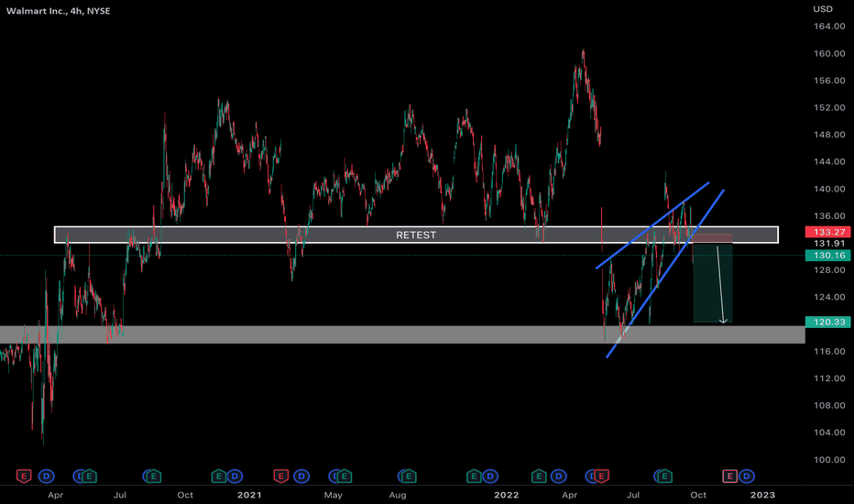Open green earnings marker right of Jul 2022
This screenshot has height=504, width=854.
664,477
